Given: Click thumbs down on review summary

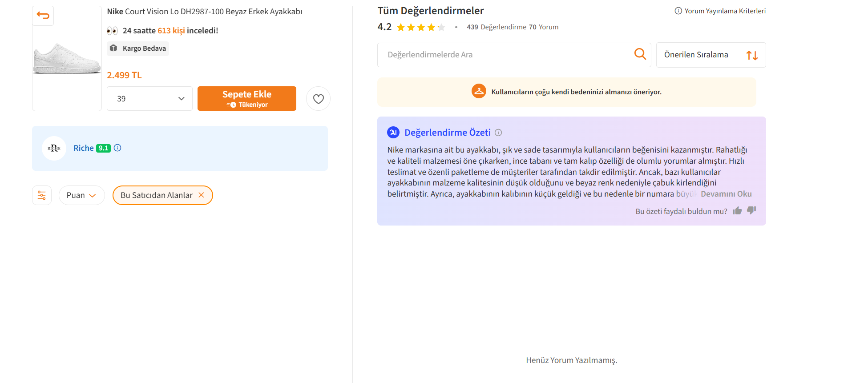Looking at the screenshot, I should tap(751, 210).
